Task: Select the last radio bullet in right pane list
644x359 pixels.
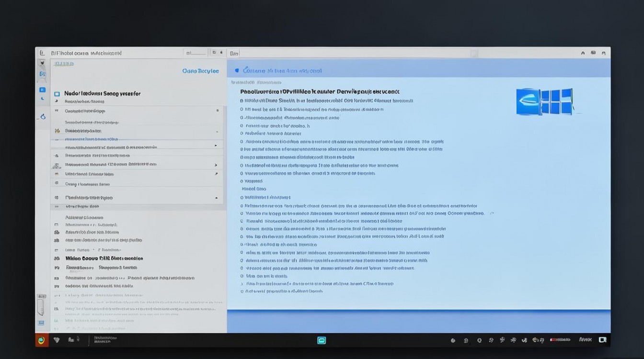Action: pos(241,291)
